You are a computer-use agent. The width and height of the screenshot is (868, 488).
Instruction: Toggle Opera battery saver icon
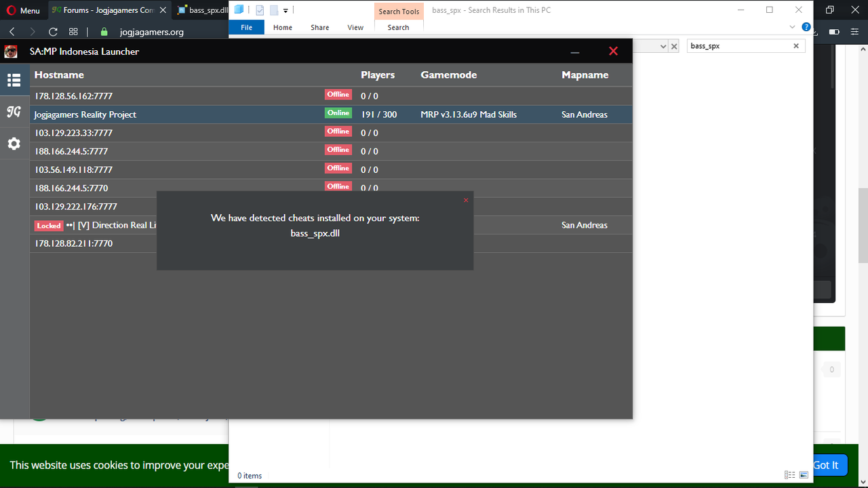[834, 32]
